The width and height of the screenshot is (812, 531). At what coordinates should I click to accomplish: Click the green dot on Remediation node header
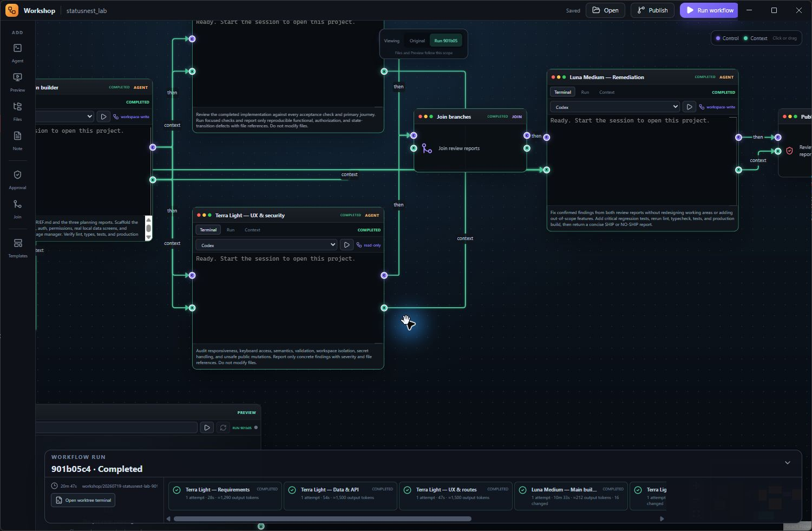(564, 77)
